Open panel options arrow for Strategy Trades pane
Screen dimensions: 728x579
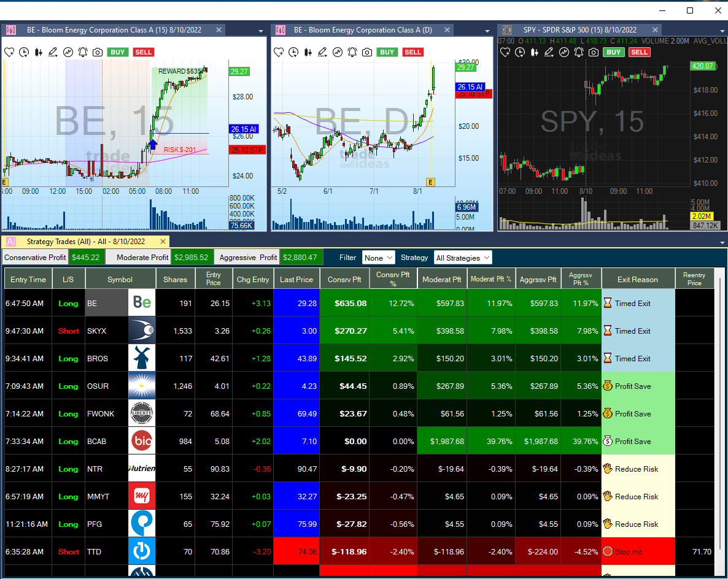722,243
